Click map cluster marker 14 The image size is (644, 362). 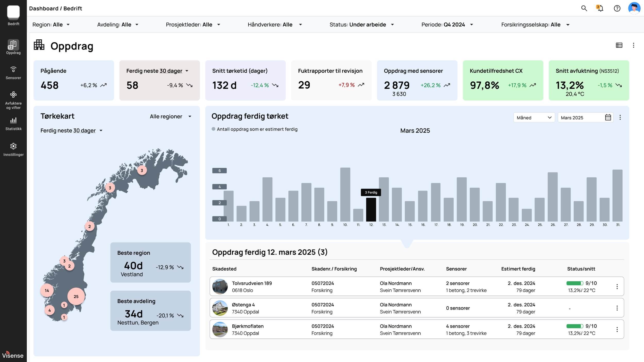pyautogui.click(x=47, y=290)
